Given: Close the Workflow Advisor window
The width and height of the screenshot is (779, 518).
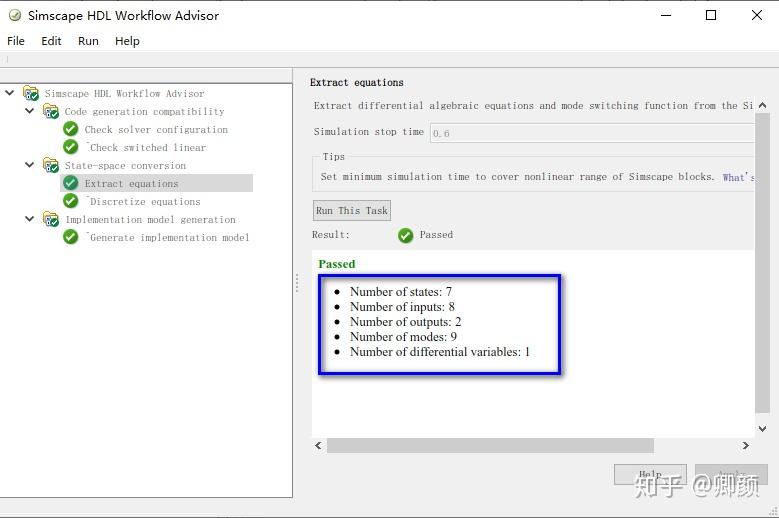Looking at the screenshot, I should coord(757,15).
